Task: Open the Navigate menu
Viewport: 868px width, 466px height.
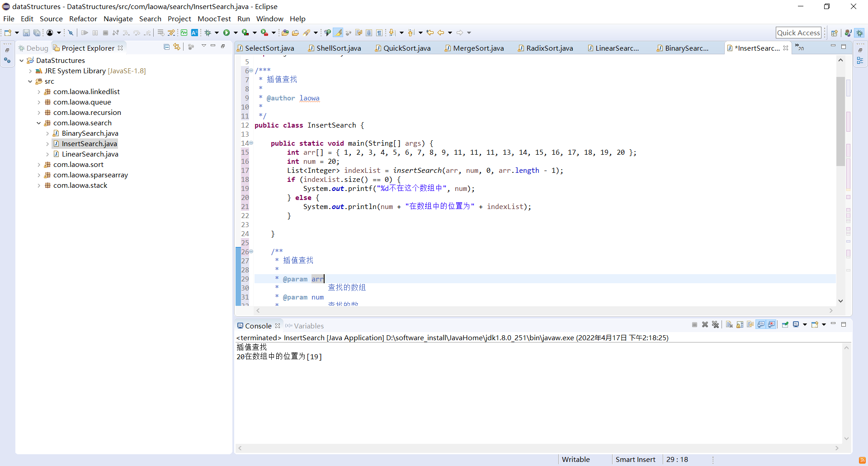Action: (x=118, y=19)
